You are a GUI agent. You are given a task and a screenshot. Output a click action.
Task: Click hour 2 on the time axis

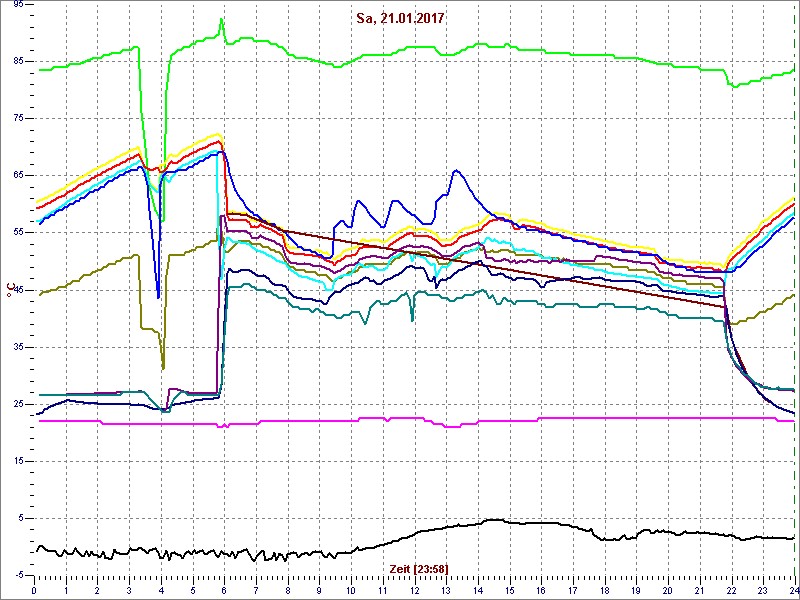pos(97,590)
